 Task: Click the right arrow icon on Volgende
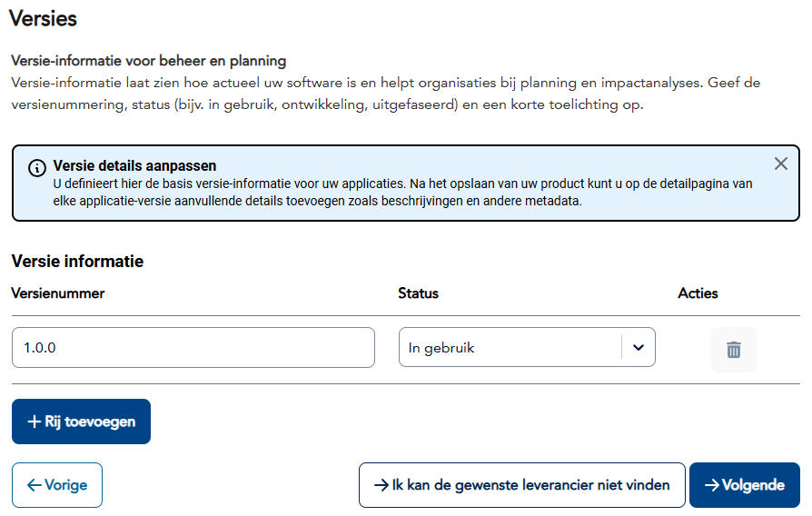pyautogui.click(x=712, y=485)
